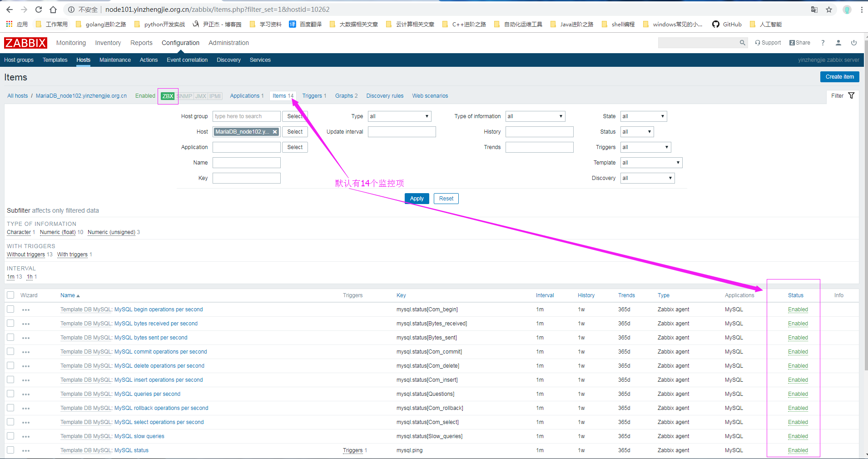Open wizard dots for MySQL slow queries

point(26,437)
